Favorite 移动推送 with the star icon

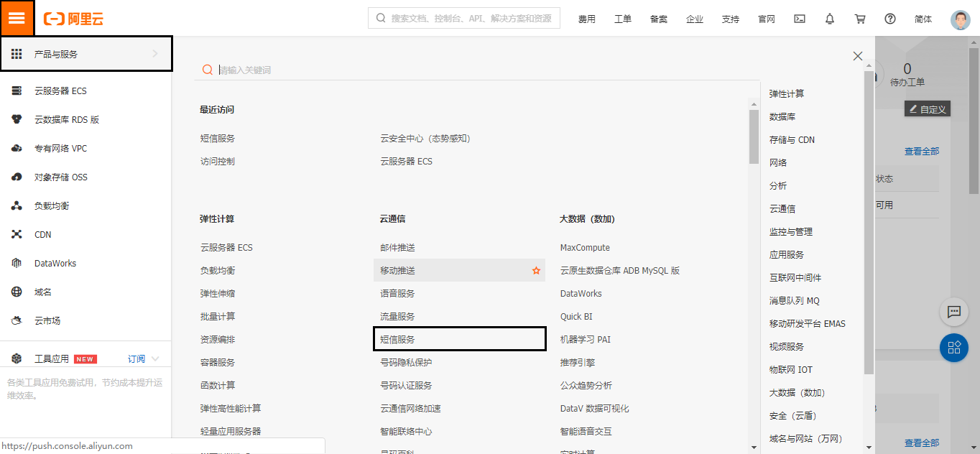pyautogui.click(x=536, y=271)
